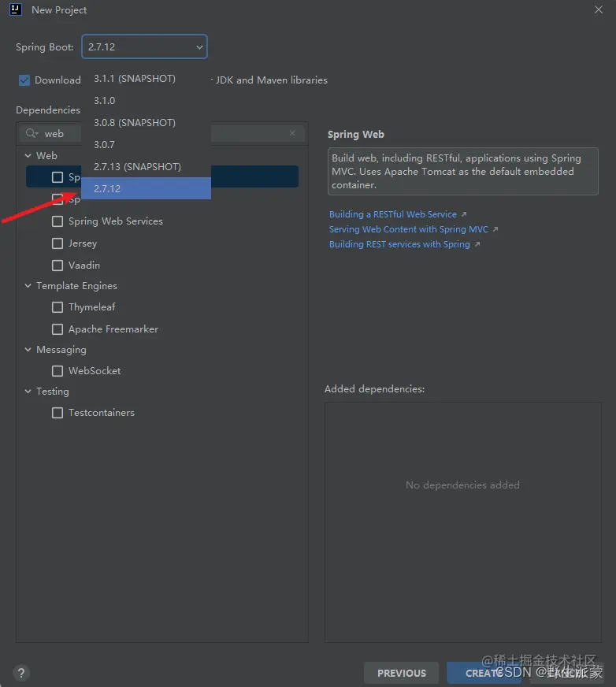Click the No dependencies added panel
Viewport: 616px width, 687px height.
point(462,522)
